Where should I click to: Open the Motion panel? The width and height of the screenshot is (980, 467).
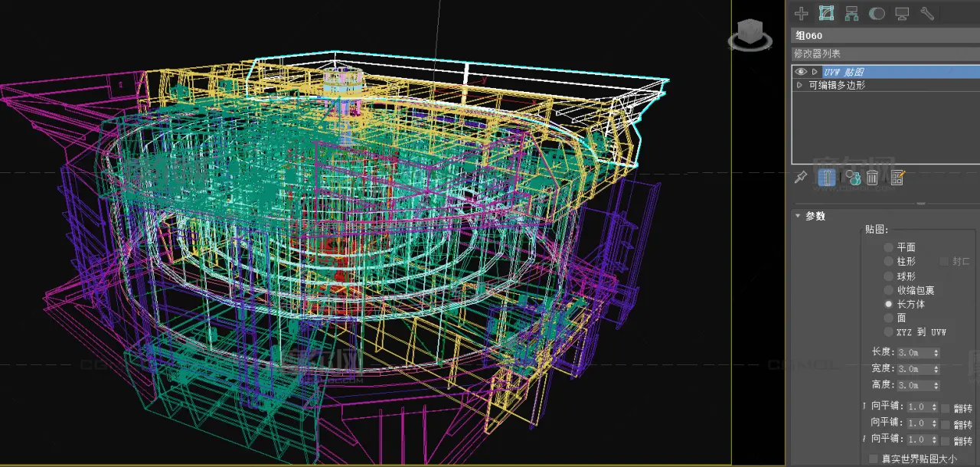[877, 13]
